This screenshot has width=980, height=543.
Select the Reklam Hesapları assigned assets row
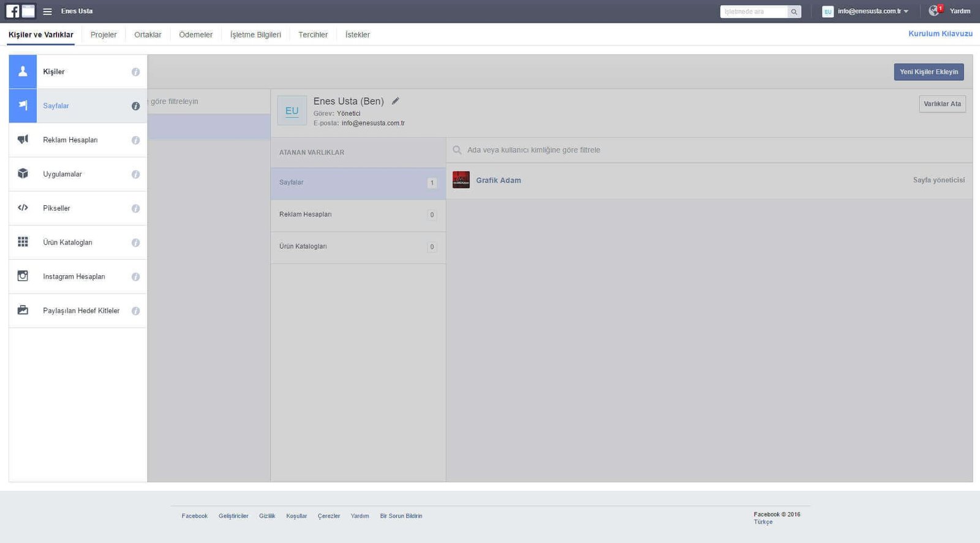[358, 215]
